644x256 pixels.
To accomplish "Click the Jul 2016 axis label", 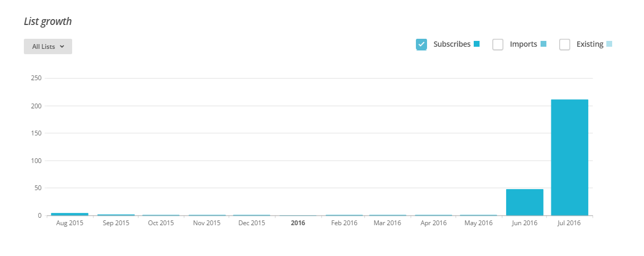I will (x=570, y=223).
